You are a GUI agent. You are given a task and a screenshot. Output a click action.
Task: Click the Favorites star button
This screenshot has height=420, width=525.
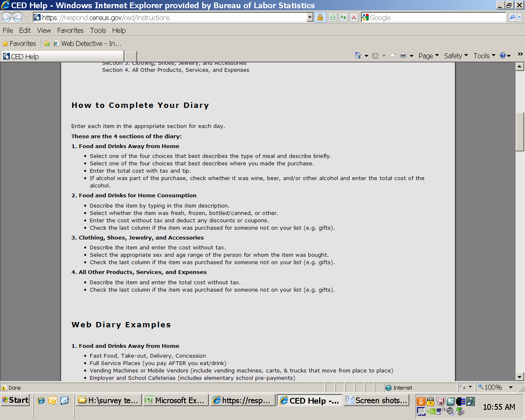pos(19,43)
